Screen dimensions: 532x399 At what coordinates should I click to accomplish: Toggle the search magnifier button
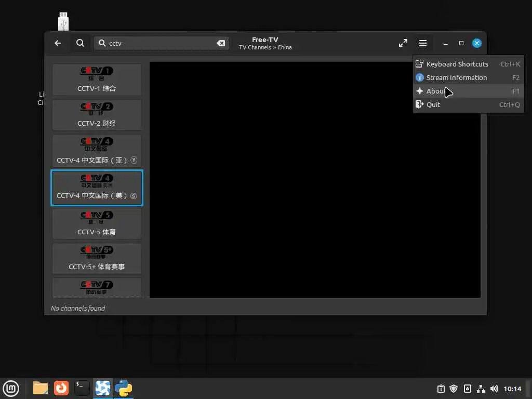[80, 43]
